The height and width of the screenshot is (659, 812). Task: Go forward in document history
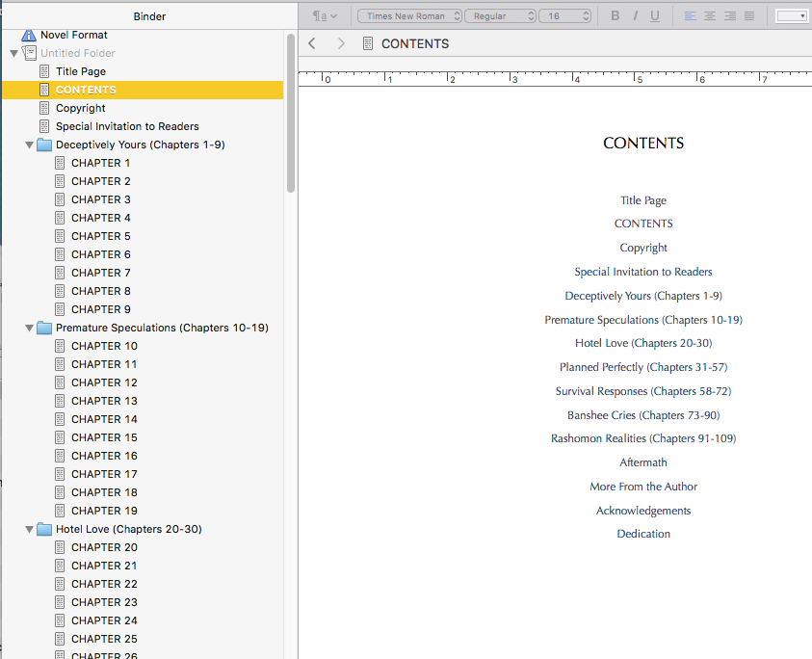tap(340, 43)
